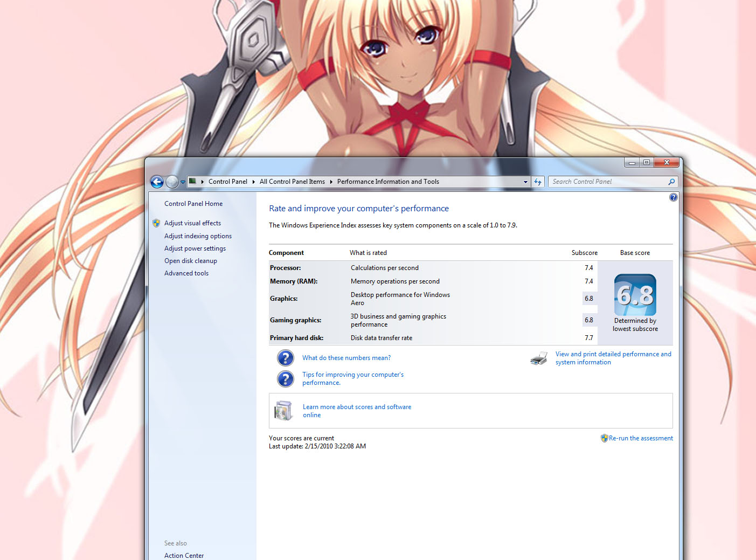Click the Graphics subscore 6.8

[x=589, y=299]
